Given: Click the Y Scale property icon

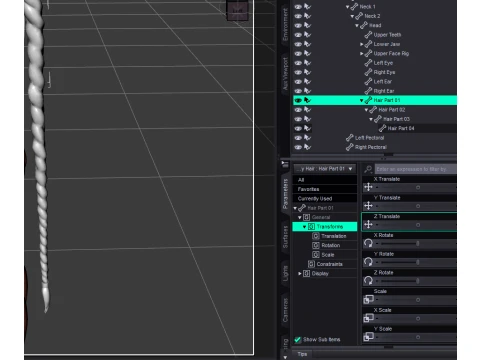Looking at the screenshot, I should point(368,337).
